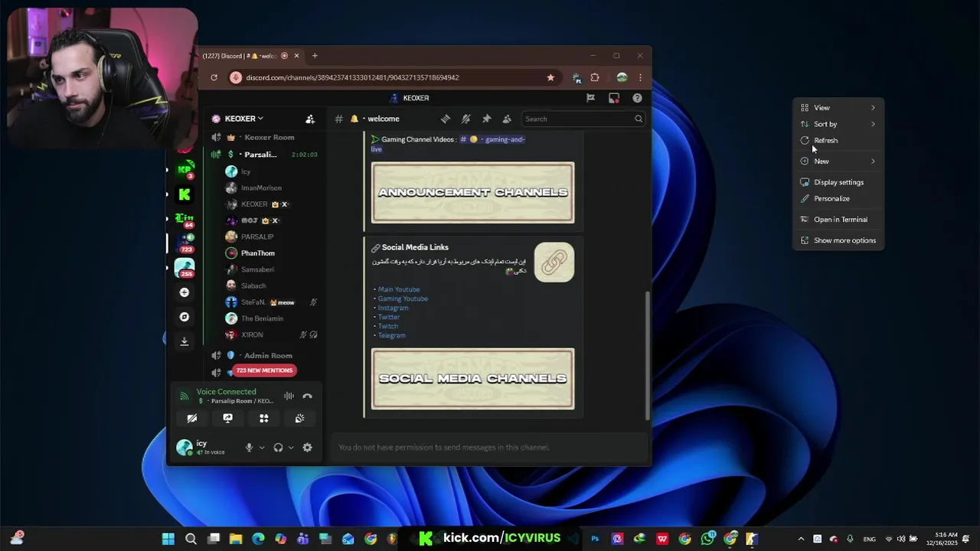Open the soundboard icon in voice panel
This screenshot has width=980, height=551.
(299, 418)
